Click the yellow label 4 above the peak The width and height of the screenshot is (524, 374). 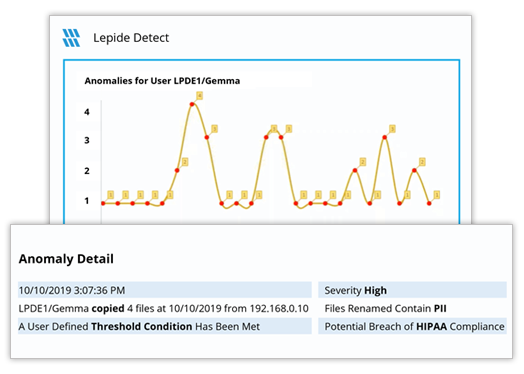coord(200,96)
